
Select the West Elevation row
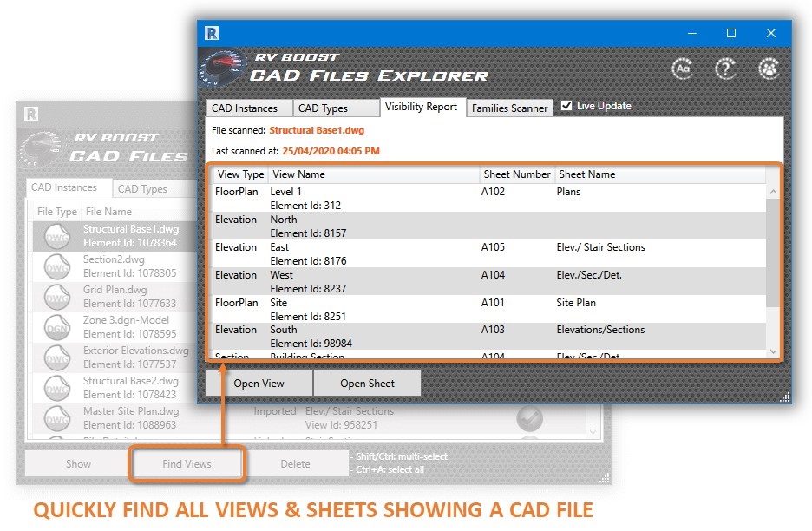[489, 281]
